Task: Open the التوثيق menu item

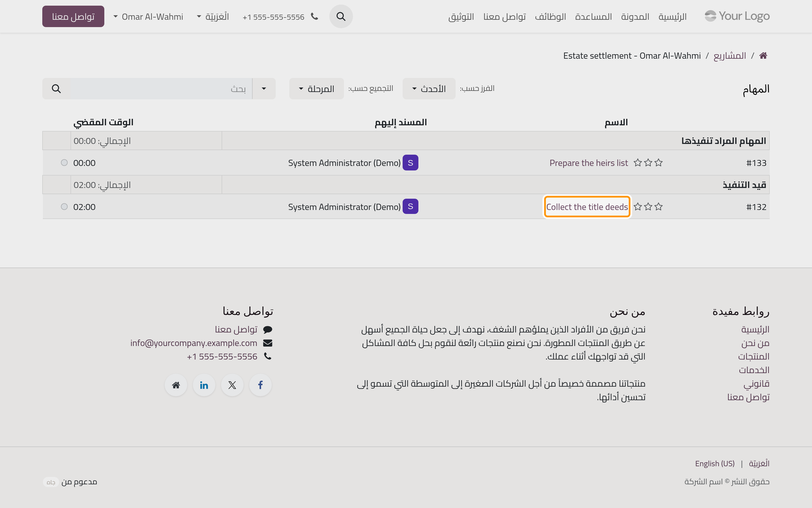Action: [461, 17]
